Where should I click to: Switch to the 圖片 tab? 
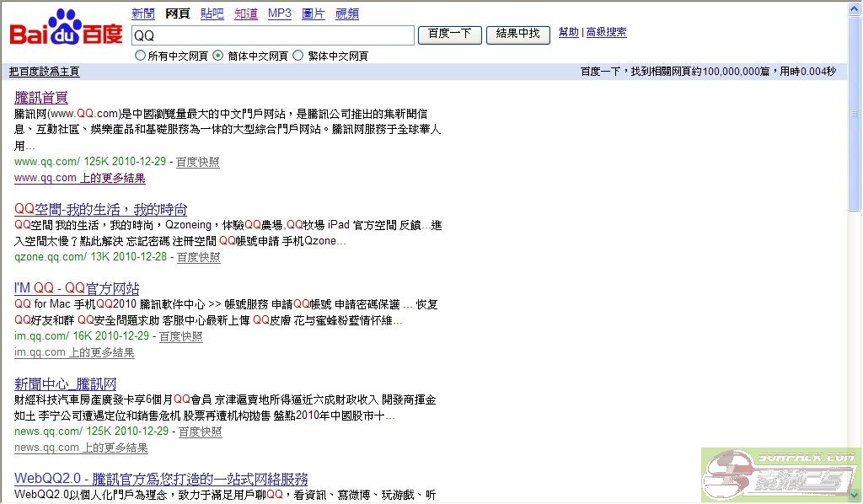click(x=314, y=13)
